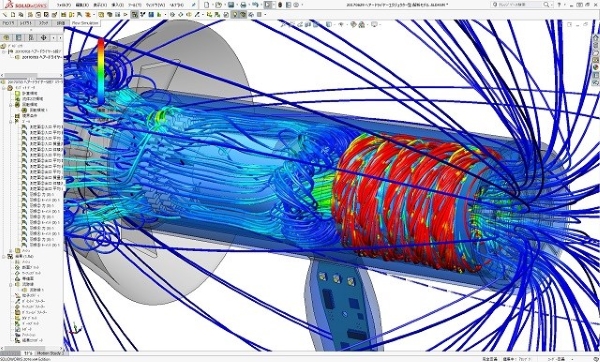Save the model with the floppy disk icon
600x362 pixels.
pos(231,5)
